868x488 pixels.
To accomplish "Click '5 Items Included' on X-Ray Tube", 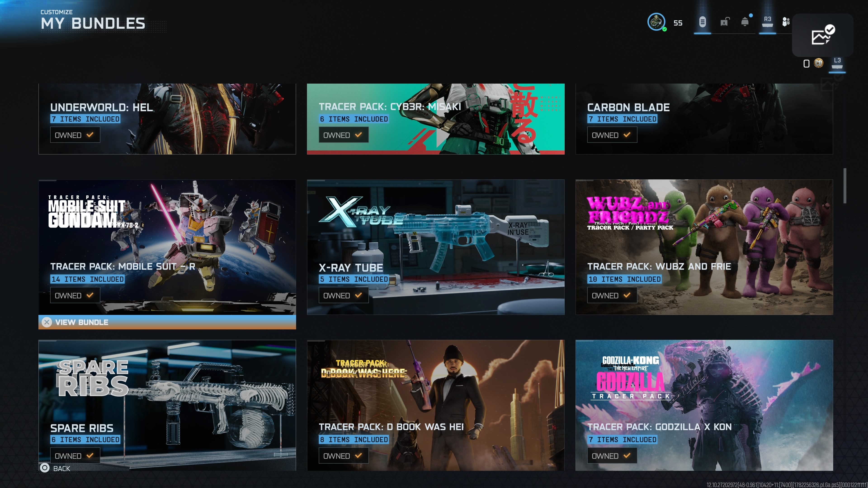I will (x=354, y=279).
